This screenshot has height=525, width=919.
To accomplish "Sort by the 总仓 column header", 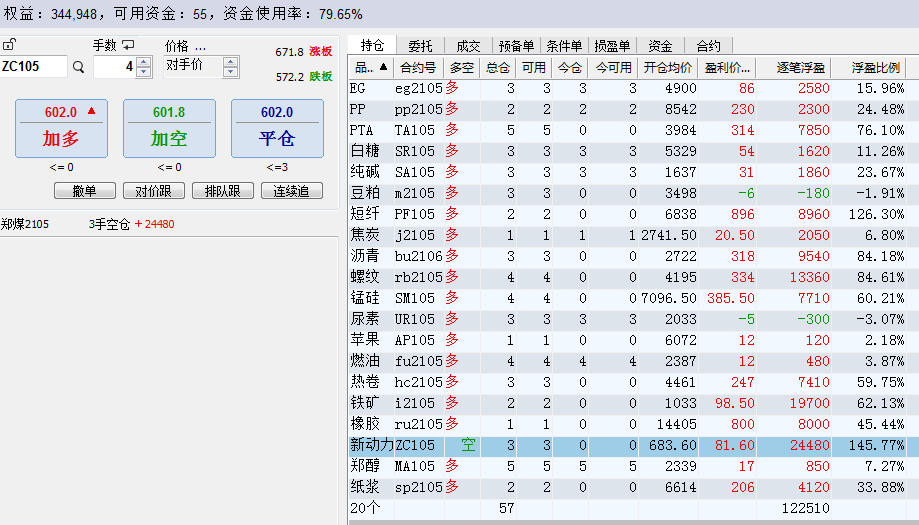I will [x=498, y=68].
